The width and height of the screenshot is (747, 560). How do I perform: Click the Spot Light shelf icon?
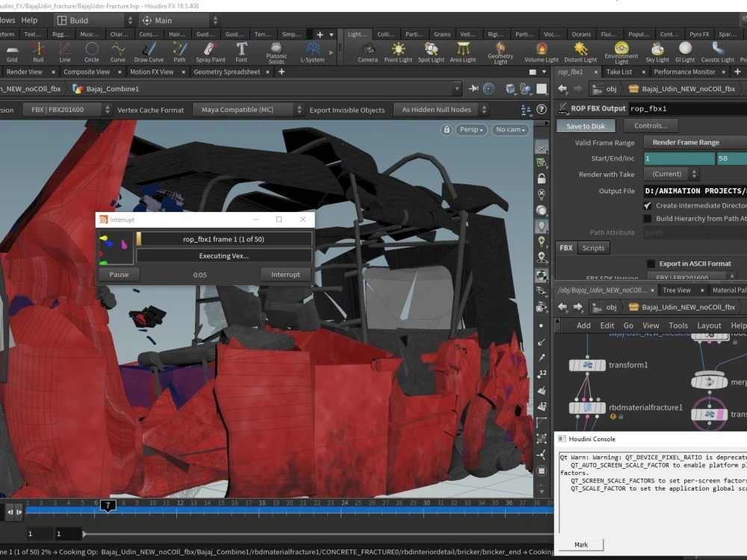[x=431, y=52]
